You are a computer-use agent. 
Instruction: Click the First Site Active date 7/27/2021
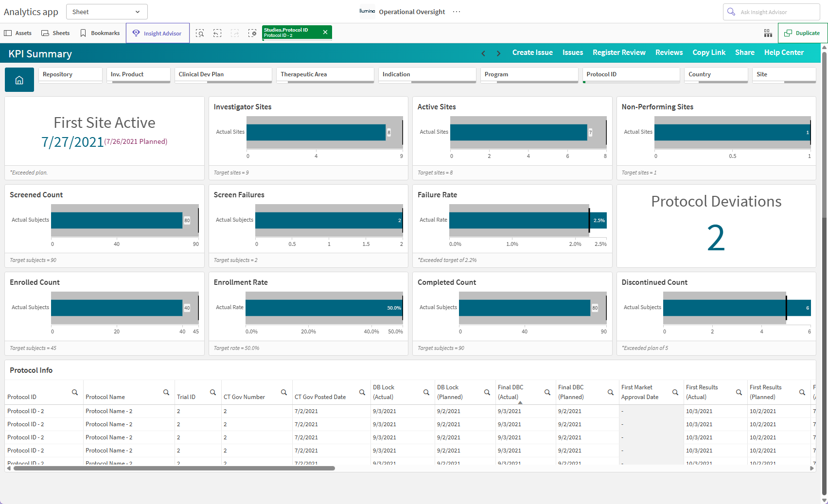tap(72, 142)
